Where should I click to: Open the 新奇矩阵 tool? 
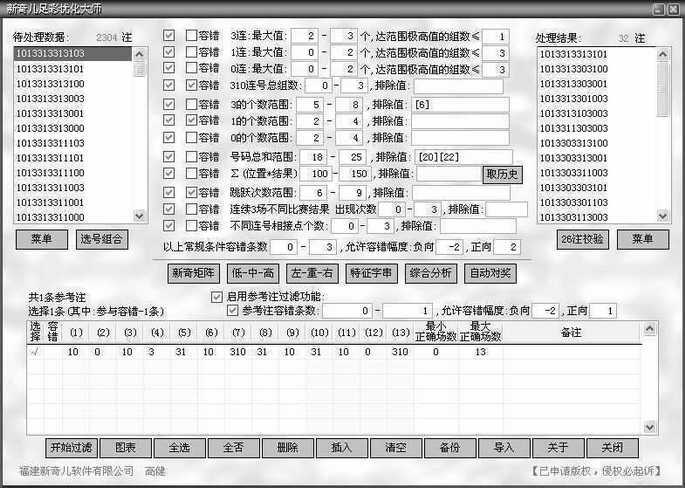[x=192, y=272]
